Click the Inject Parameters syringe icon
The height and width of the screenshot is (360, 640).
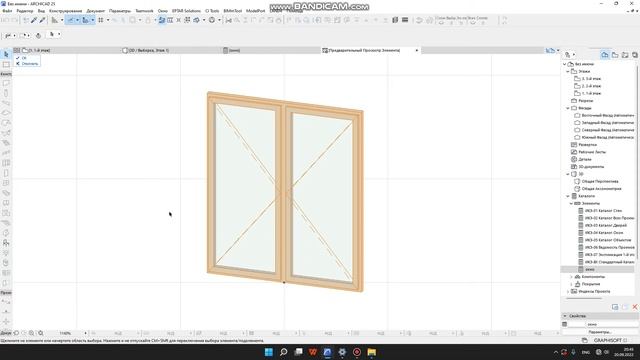(42, 20)
